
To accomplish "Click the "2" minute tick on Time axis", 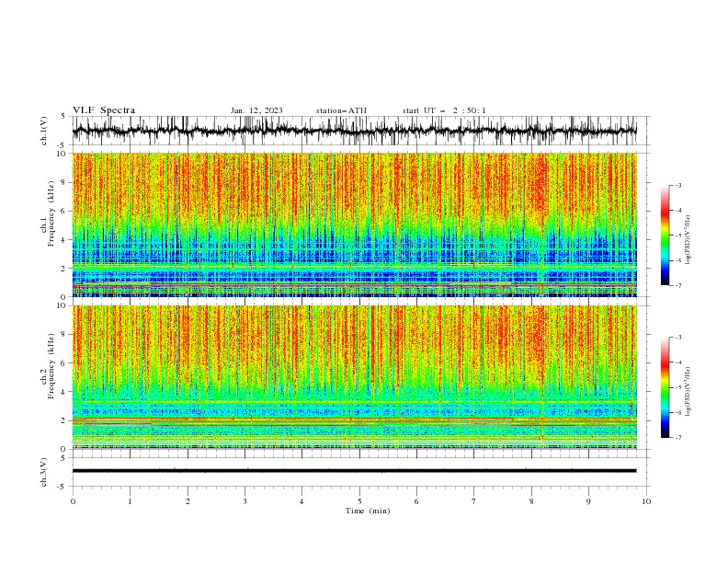I will pos(188,501).
